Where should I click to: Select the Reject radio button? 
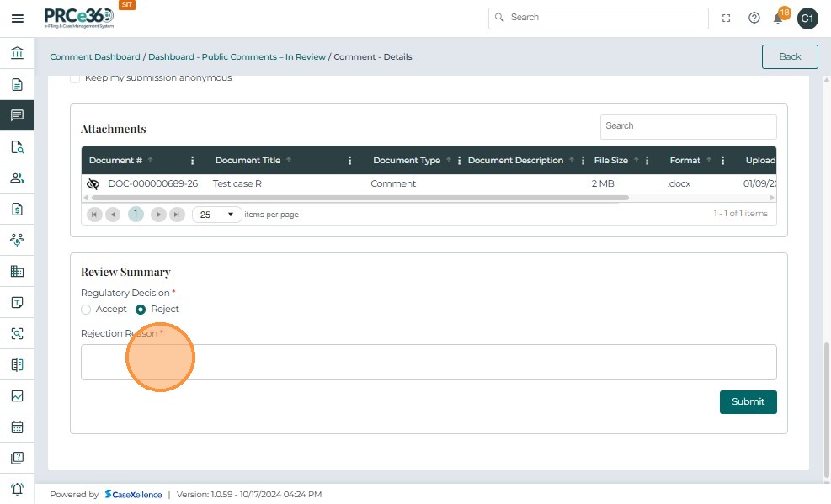[x=141, y=310]
